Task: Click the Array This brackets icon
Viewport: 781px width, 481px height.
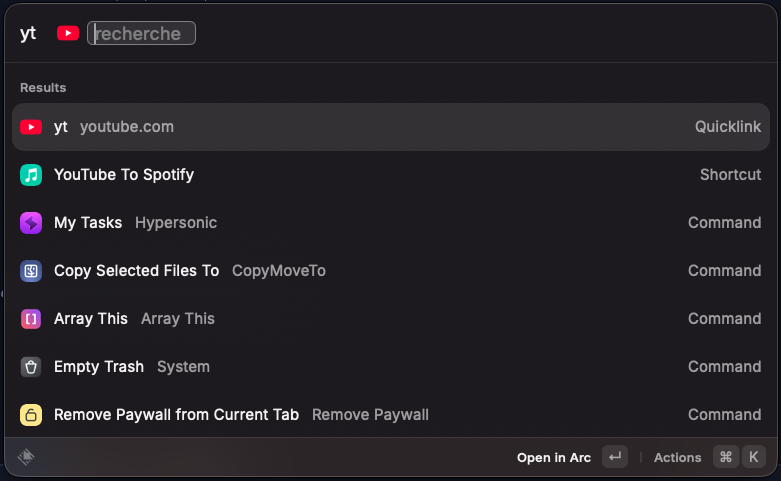Action: click(x=31, y=319)
